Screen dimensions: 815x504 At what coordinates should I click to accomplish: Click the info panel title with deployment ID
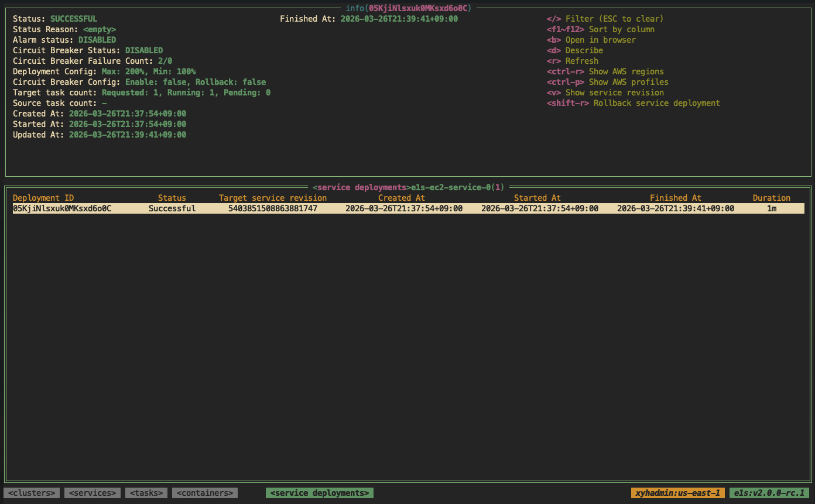click(409, 8)
